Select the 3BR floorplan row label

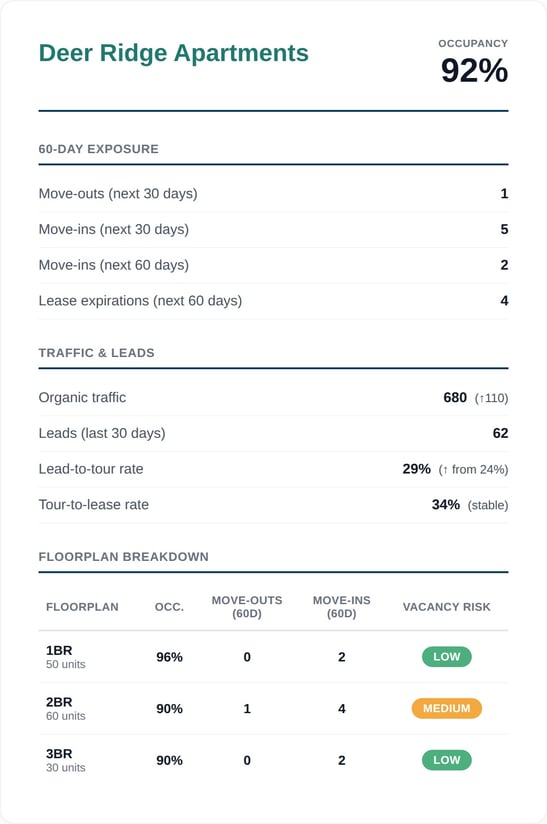coord(66,760)
